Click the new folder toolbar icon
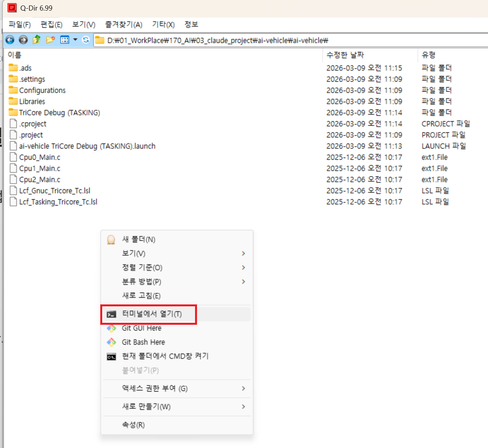The image size is (488, 448). point(50,40)
